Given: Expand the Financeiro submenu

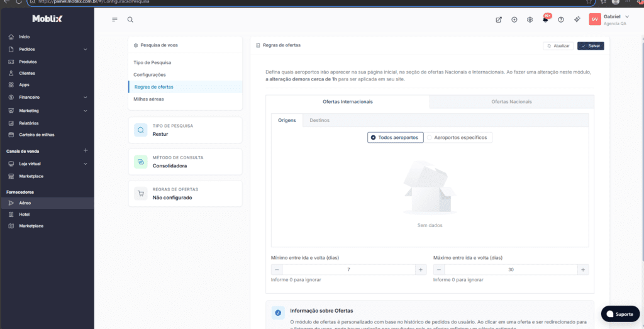Looking at the screenshot, I should pyautogui.click(x=86, y=98).
